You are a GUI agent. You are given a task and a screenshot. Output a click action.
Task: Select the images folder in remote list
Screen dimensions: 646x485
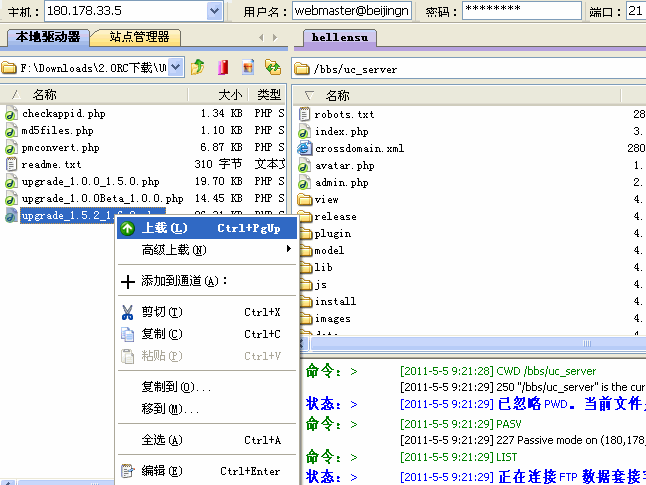(x=332, y=319)
